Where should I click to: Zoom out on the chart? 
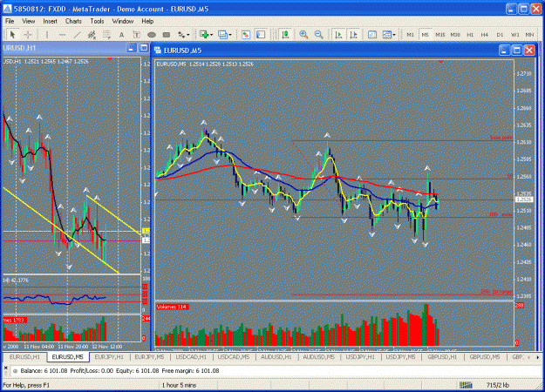(x=318, y=34)
